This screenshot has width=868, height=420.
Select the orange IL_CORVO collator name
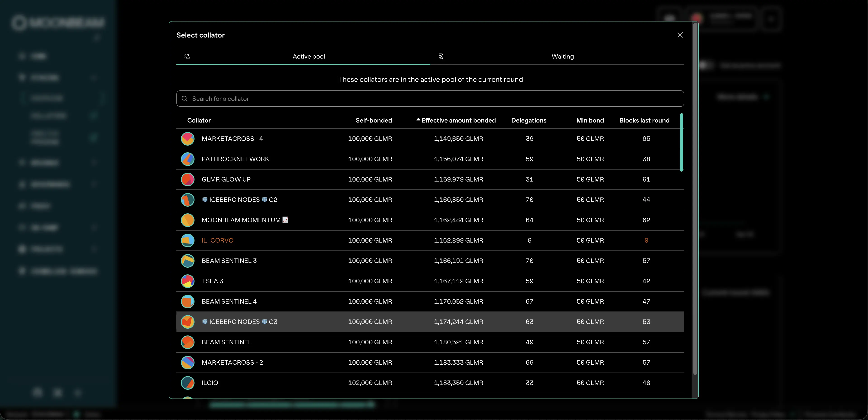[217, 241]
